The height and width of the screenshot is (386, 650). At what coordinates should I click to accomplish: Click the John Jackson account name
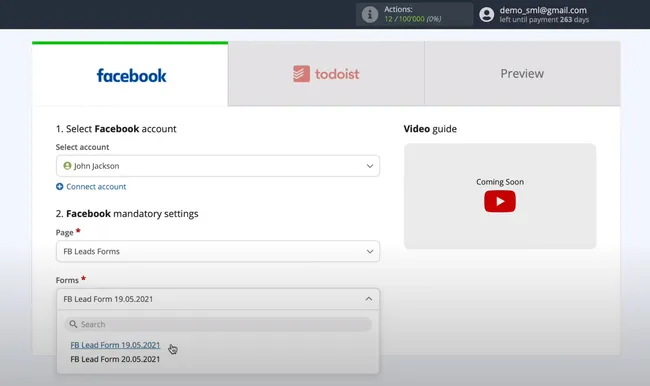(x=97, y=166)
